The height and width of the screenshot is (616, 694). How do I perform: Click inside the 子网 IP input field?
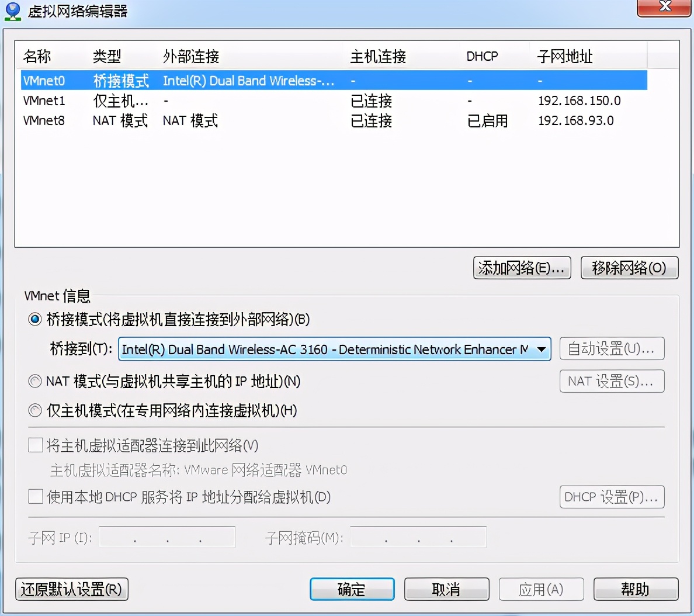pos(166,537)
